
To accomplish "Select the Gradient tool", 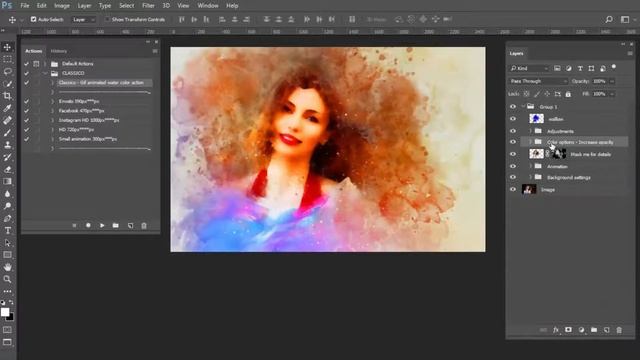I will pyautogui.click(x=7, y=182).
